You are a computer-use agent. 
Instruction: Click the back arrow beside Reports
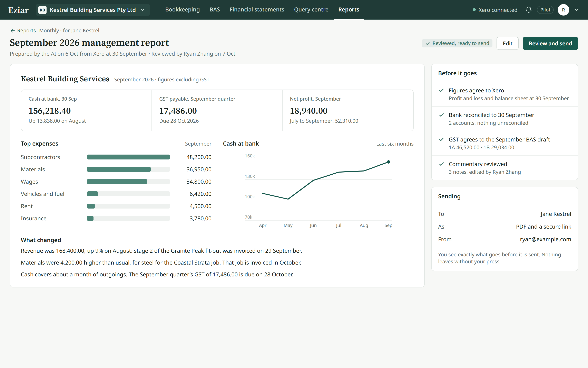(x=13, y=31)
